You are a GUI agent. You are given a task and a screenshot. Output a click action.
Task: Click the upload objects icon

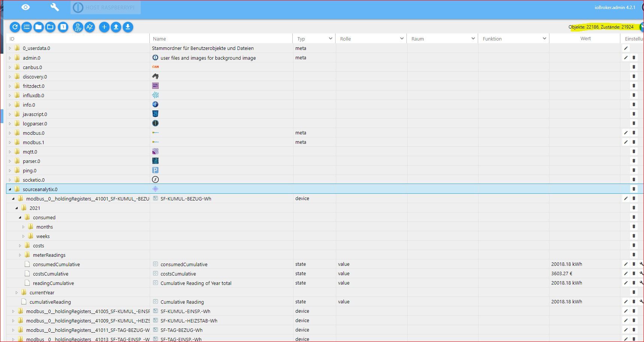coord(116,27)
